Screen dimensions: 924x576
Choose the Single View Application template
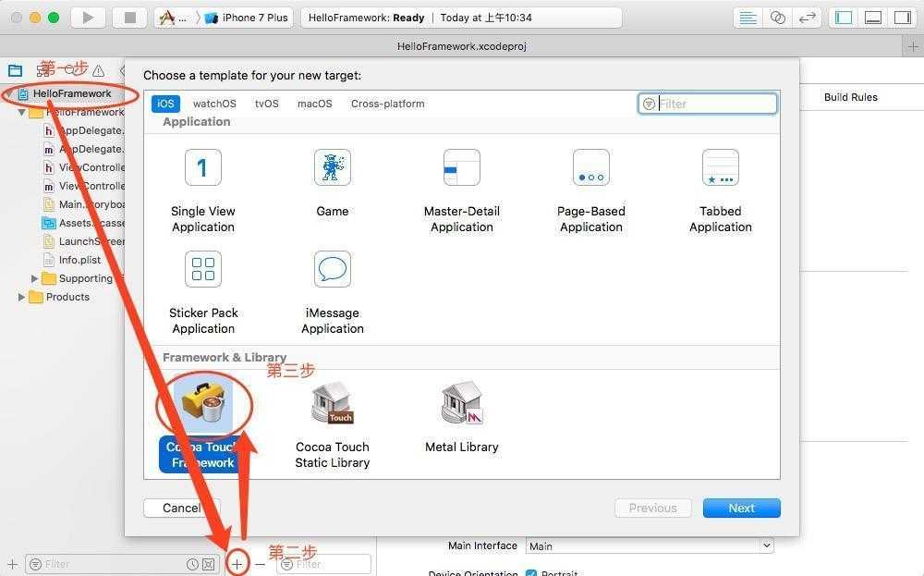click(x=203, y=191)
